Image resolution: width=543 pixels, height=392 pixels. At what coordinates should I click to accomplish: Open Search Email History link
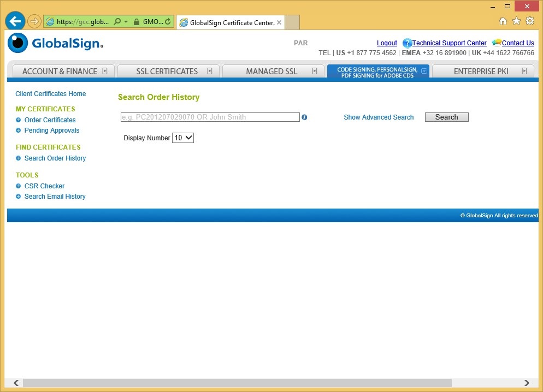point(55,197)
